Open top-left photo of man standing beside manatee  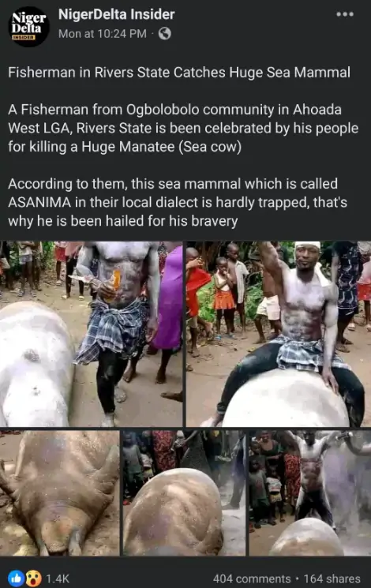click(91, 334)
